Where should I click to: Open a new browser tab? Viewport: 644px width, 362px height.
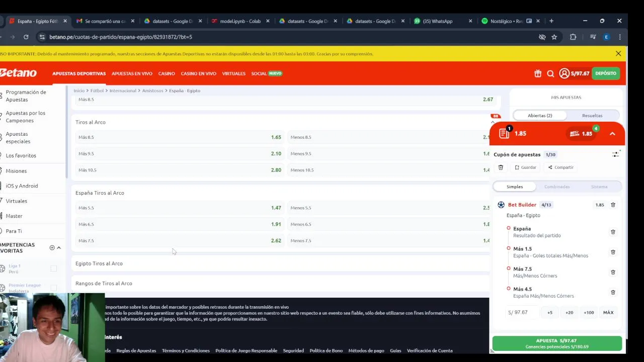pos(551,21)
